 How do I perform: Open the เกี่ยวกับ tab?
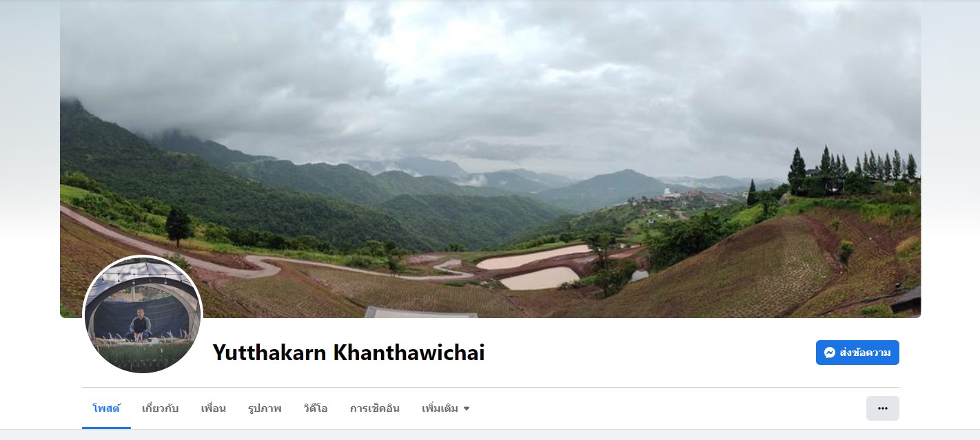click(x=160, y=408)
